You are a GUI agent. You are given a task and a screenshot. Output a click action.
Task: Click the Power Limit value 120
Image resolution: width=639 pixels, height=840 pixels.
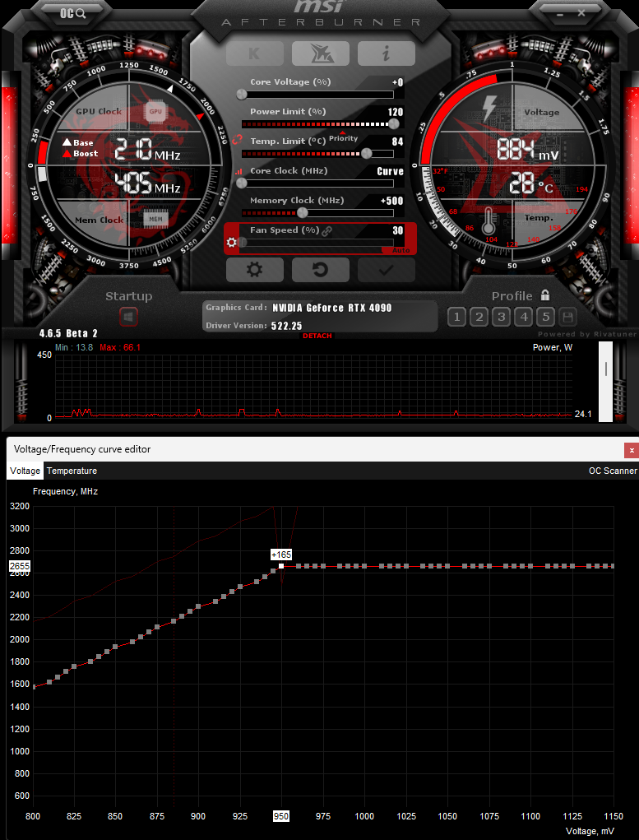pos(396,112)
